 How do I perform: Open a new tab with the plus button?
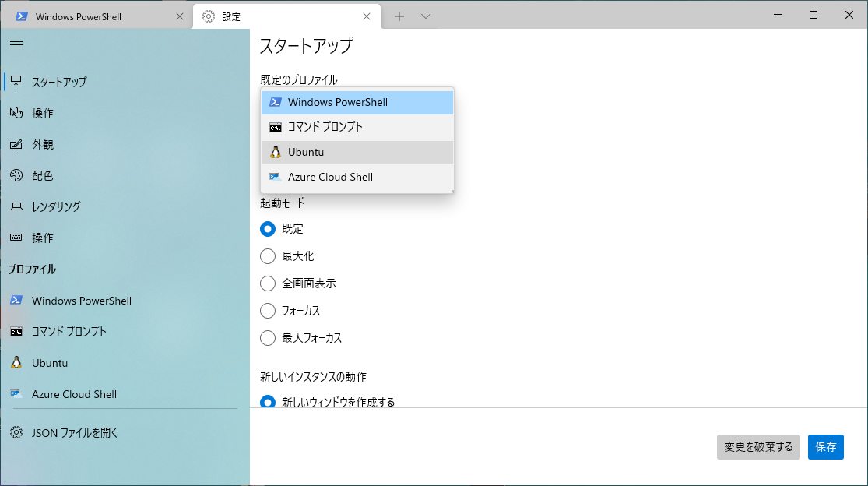(x=399, y=16)
